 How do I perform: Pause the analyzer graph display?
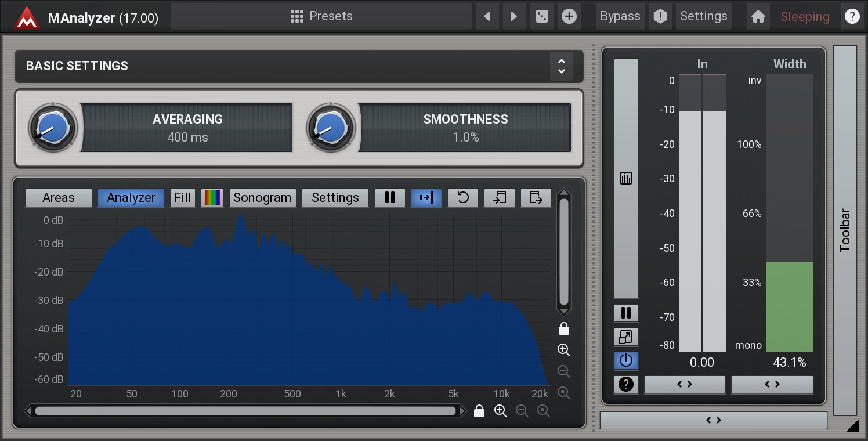390,198
